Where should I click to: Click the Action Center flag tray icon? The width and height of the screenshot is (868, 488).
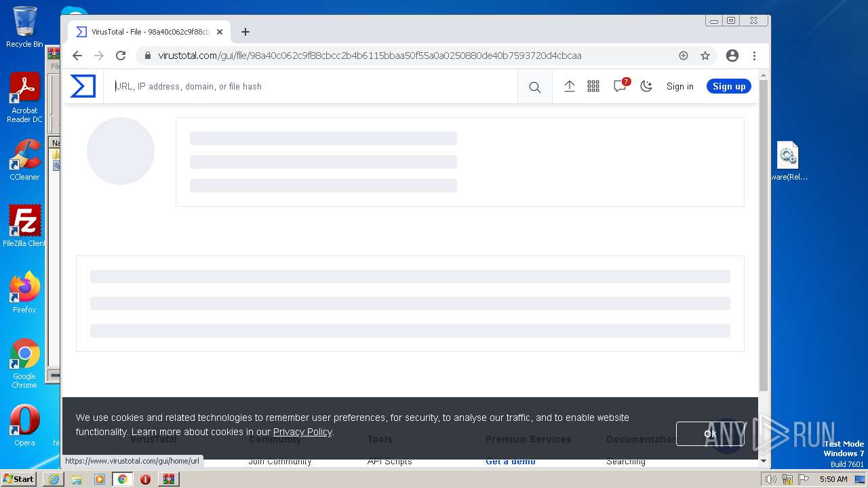pos(804,479)
